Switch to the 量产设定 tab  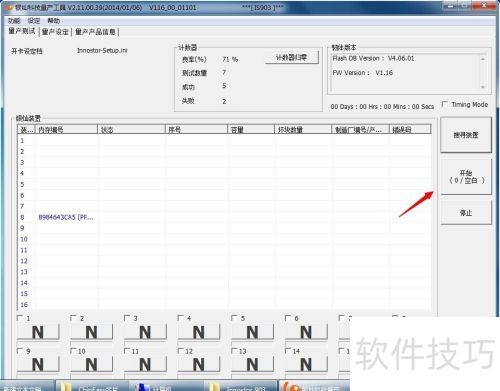(55, 32)
